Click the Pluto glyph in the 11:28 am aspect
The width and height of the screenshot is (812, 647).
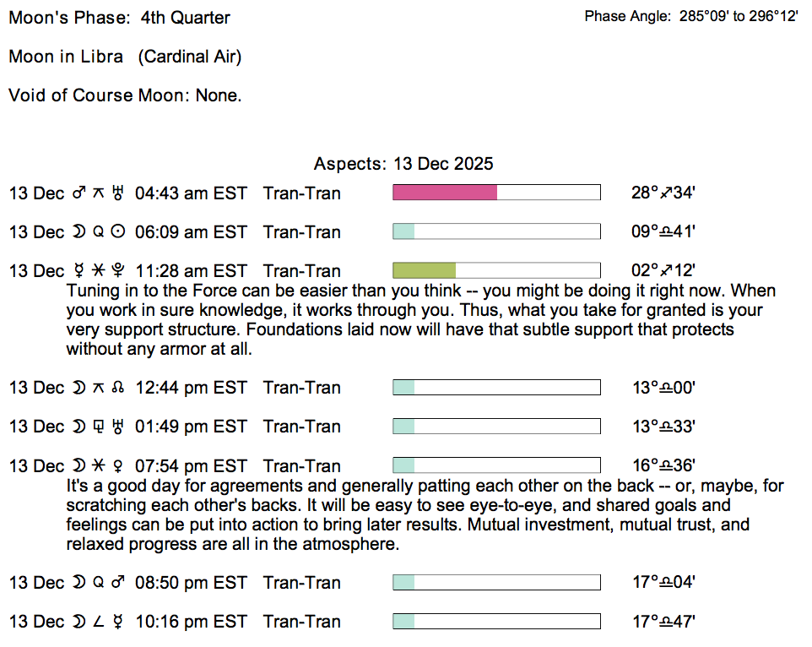119,271
